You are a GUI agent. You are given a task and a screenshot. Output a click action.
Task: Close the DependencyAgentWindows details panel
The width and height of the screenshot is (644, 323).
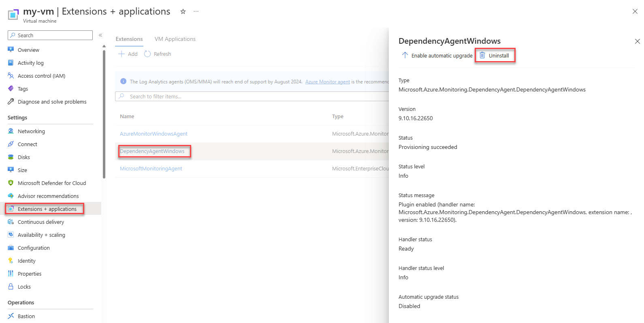click(637, 41)
